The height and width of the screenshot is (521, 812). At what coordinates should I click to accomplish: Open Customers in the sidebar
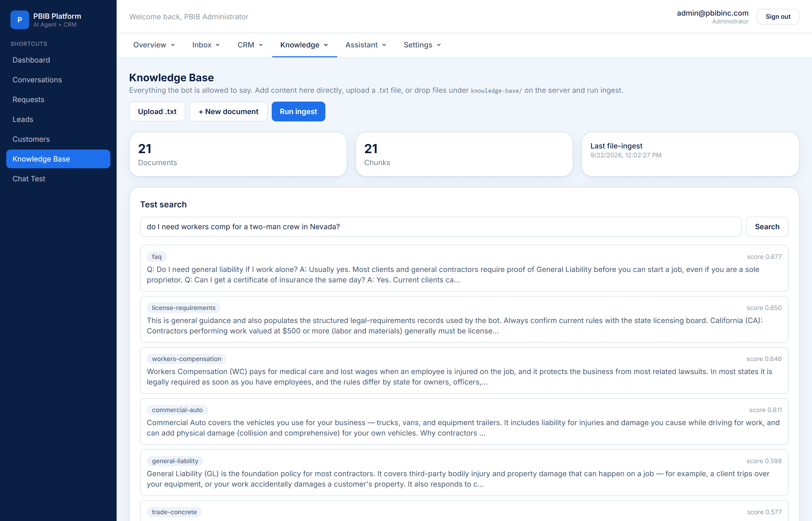(58, 139)
